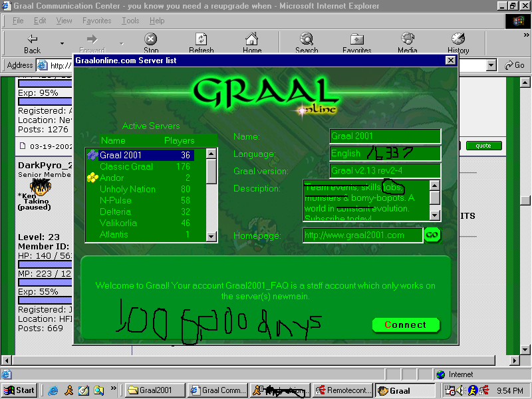Launch Internet Explorer from Quick Launch

click(53, 390)
